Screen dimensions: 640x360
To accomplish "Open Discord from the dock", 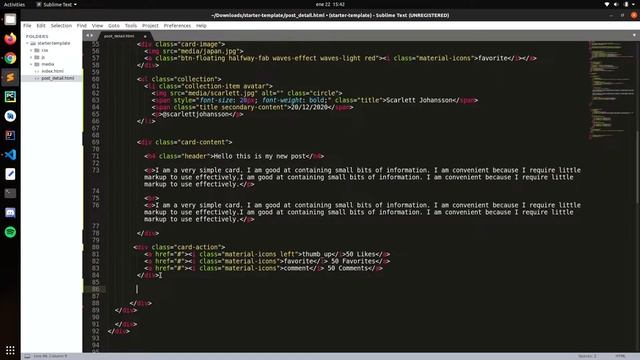I will pos(10,213).
